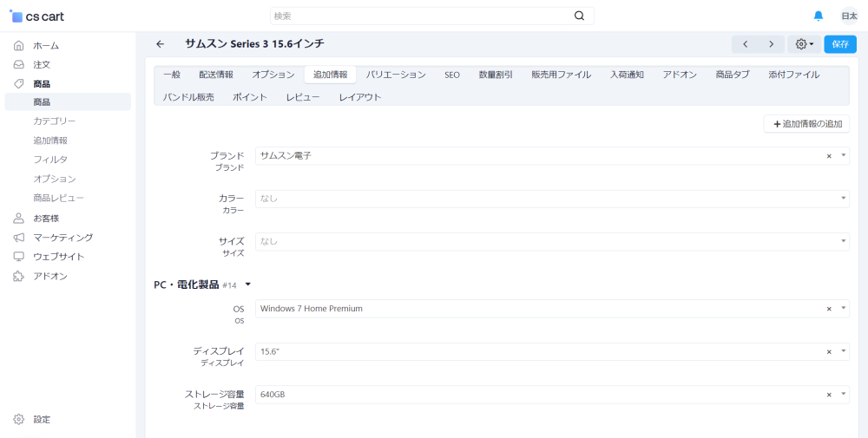Clear the ブランド value with x
The height and width of the screenshot is (438, 868).
[x=829, y=156]
